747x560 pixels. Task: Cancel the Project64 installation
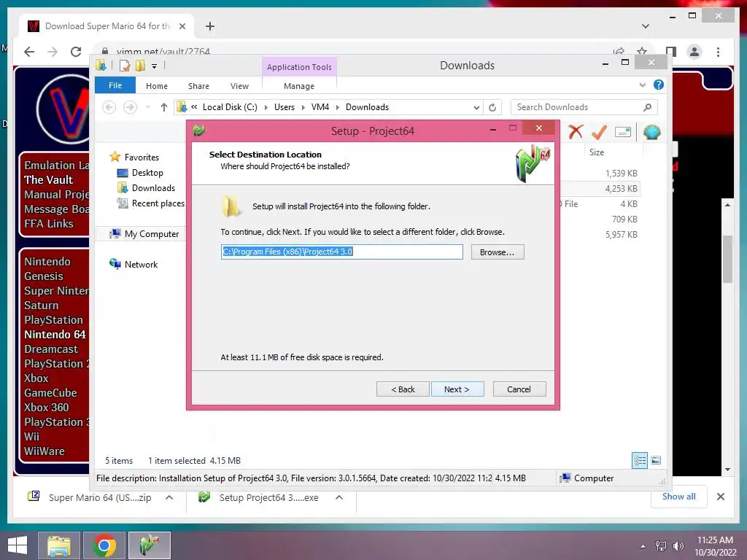(x=519, y=389)
